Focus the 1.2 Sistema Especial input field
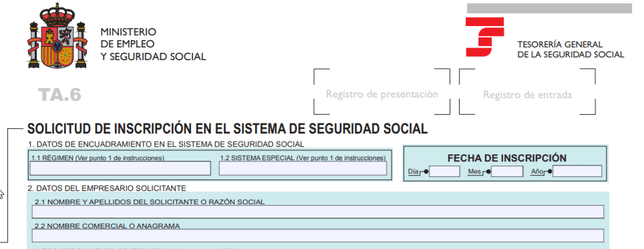Image resolution: width=644 pixels, height=249 pixels. pos(303,168)
